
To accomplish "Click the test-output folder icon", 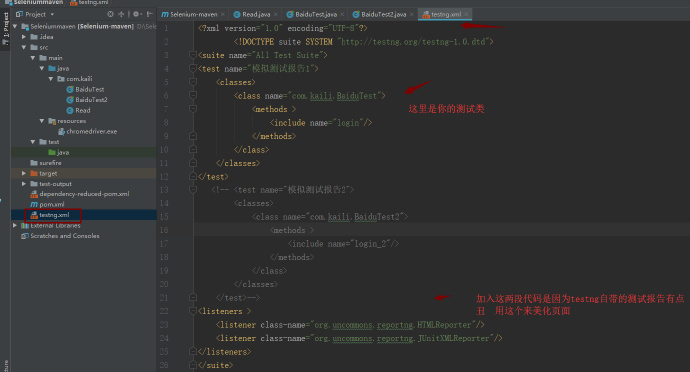I will (34, 184).
